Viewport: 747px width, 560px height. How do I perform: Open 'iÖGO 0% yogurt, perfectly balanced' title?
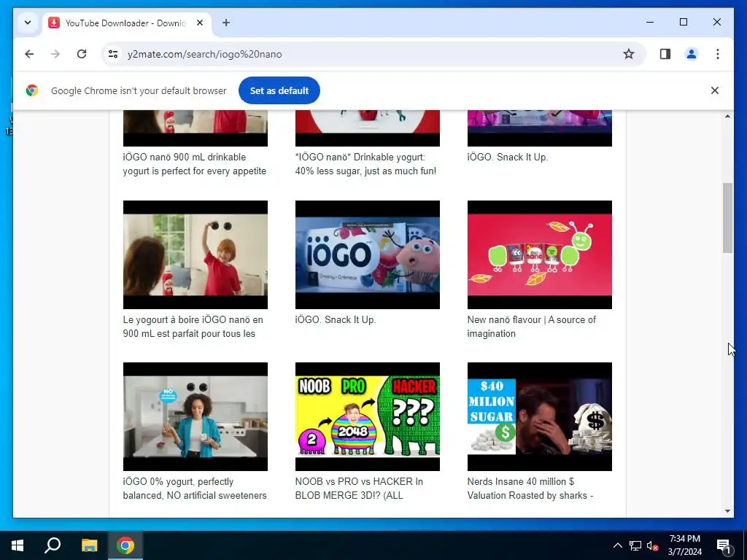point(195,489)
